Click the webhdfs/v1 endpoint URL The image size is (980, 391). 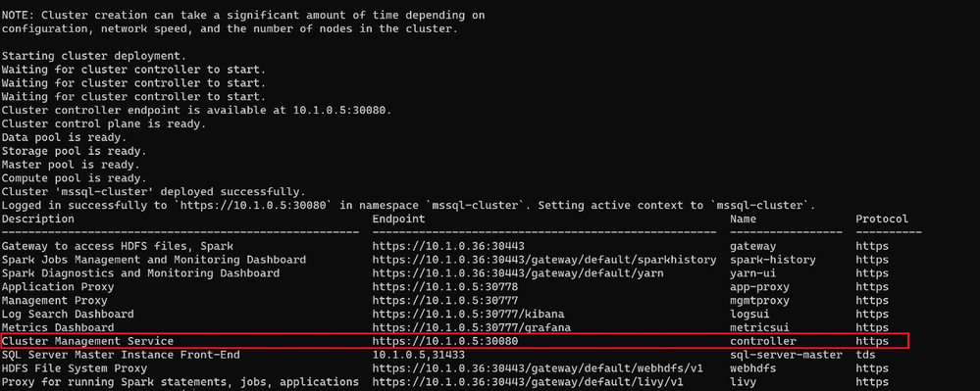pyautogui.click(x=538, y=368)
